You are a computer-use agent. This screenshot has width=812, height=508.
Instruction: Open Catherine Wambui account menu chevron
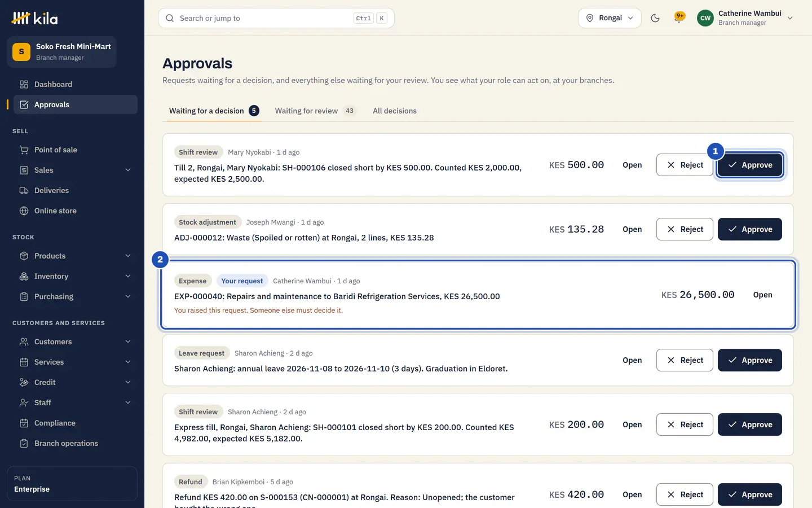[x=790, y=18]
